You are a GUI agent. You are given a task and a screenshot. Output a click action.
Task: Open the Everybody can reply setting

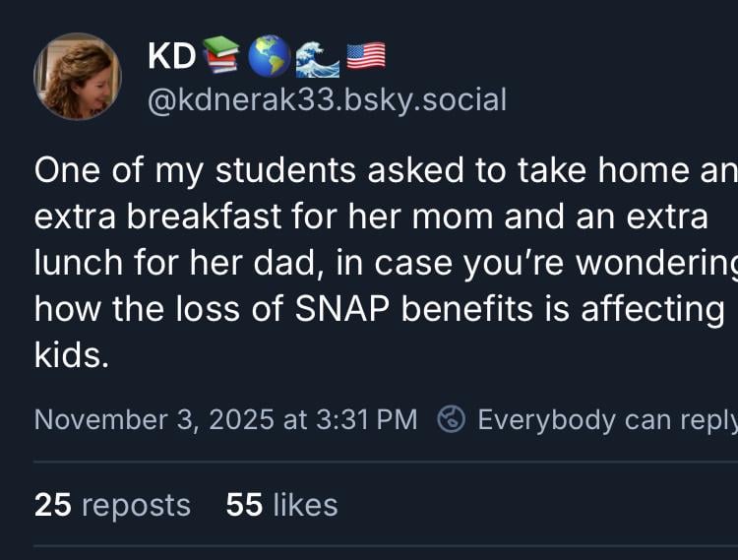click(605, 420)
